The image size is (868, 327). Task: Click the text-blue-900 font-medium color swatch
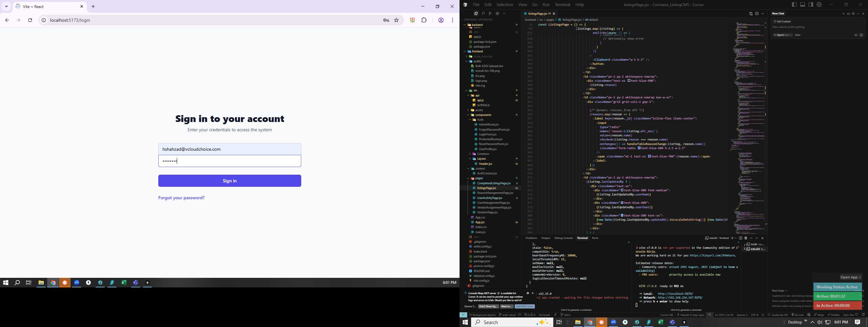[622, 190]
